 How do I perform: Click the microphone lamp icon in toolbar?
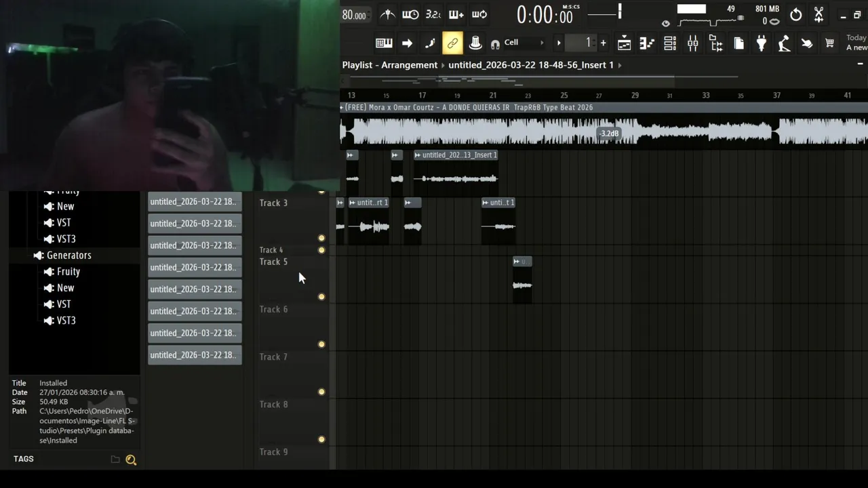[784, 43]
